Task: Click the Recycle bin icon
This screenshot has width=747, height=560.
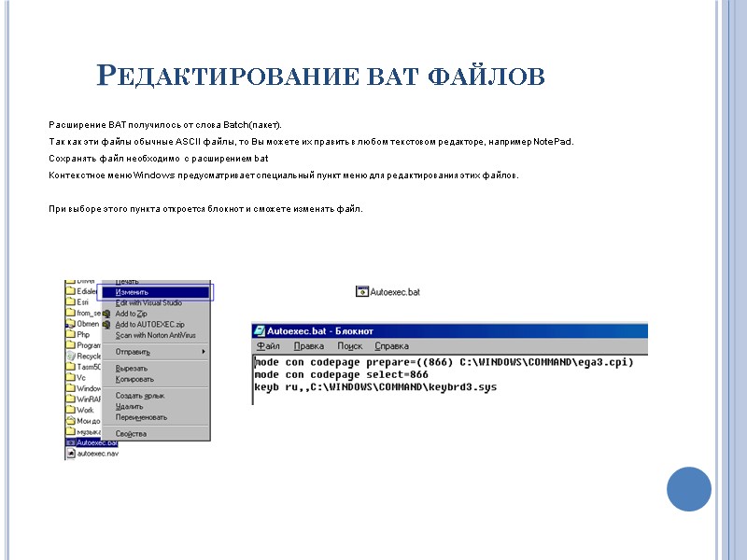Action: [71, 356]
